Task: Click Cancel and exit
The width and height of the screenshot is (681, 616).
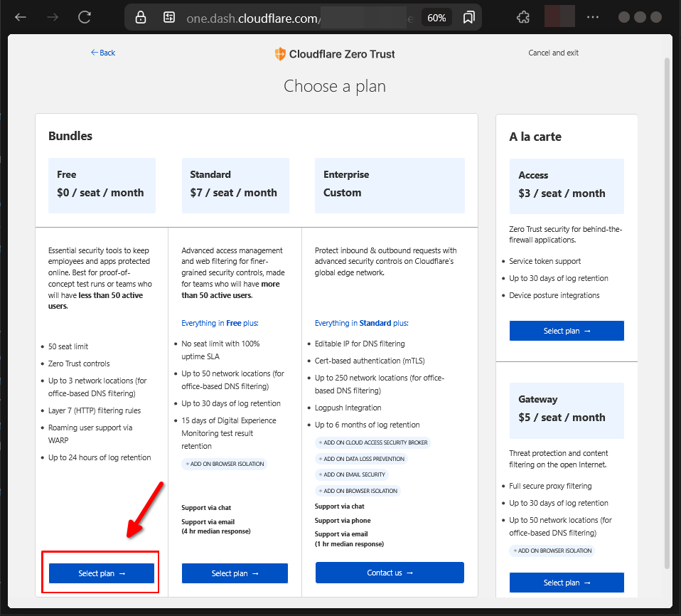Action: pyautogui.click(x=553, y=53)
